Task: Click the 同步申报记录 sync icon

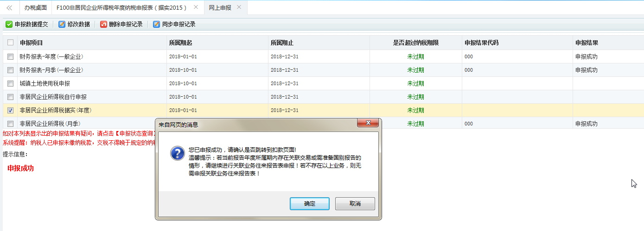Action: [x=157, y=25]
